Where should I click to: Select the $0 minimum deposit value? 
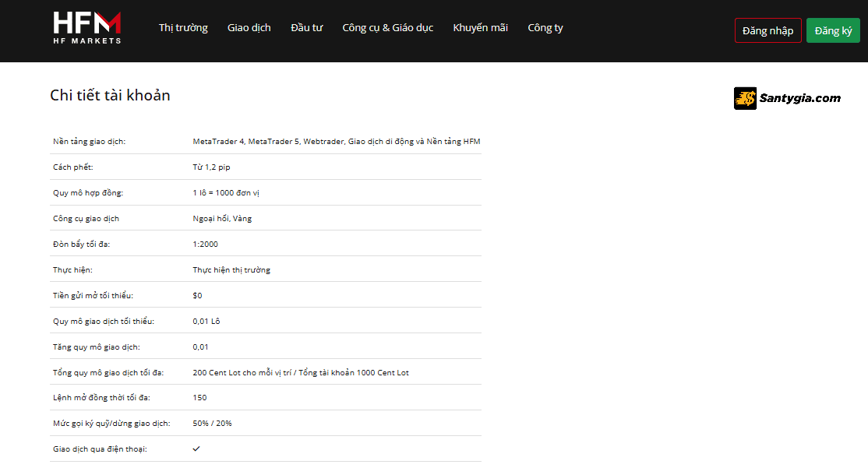click(x=198, y=295)
